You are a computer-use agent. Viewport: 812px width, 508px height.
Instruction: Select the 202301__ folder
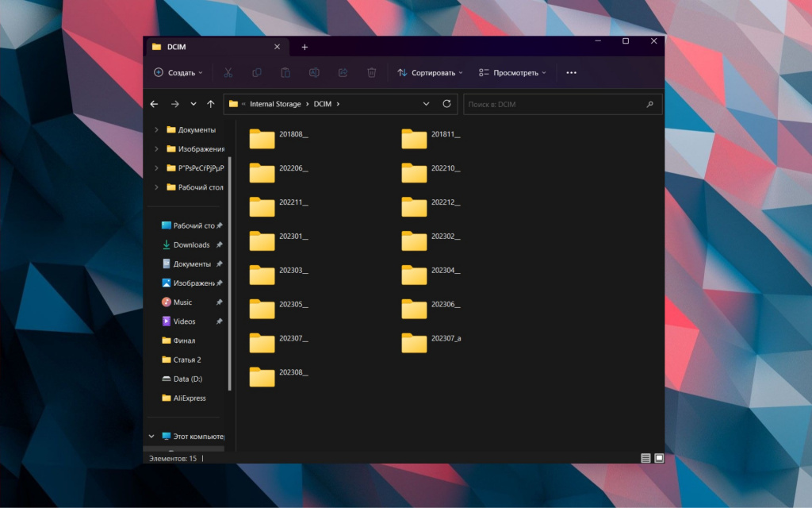coord(278,241)
